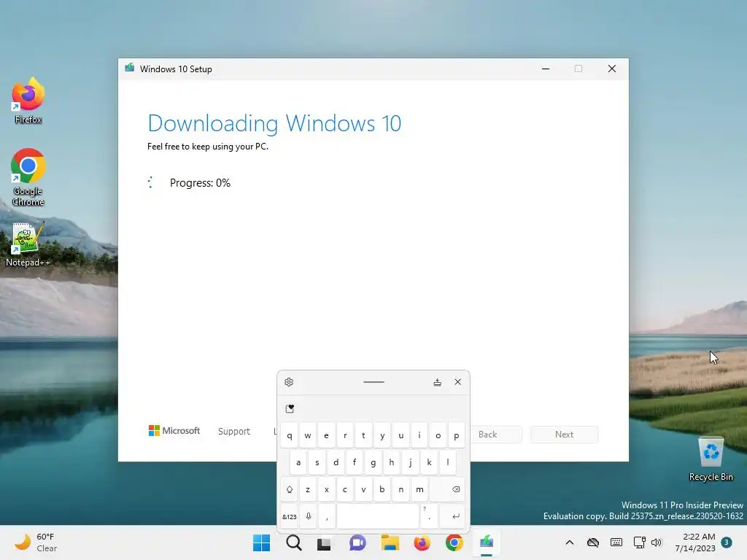Tap the &123 symbols key
The image size is (747, 560).
click(x=289, y=516)
